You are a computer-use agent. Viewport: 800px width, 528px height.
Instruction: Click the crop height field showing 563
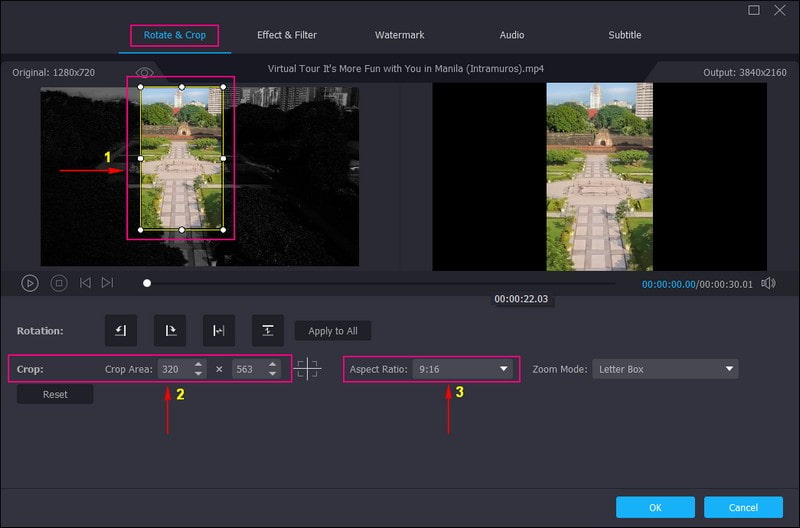pos(245,369)
